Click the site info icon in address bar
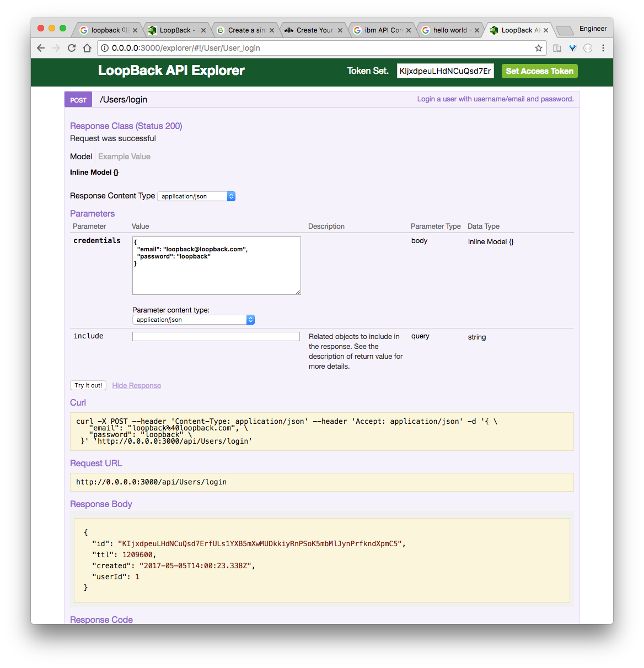The height and width of the screenshot is (668, 644). click(104, 48)
